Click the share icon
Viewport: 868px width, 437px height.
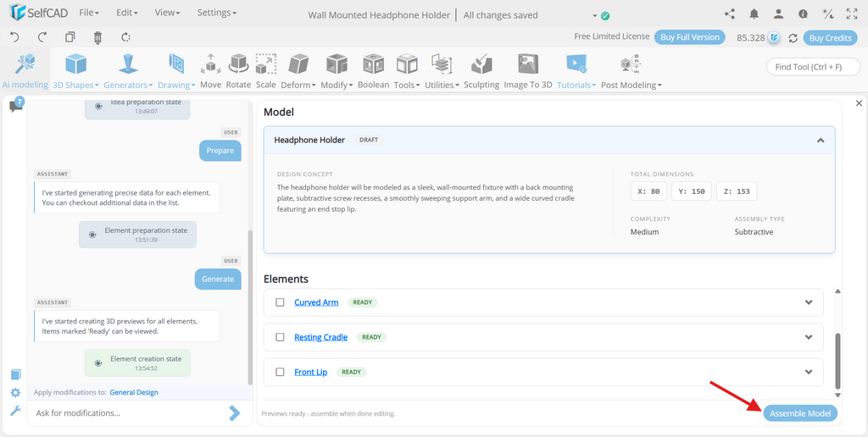(730, 14)
